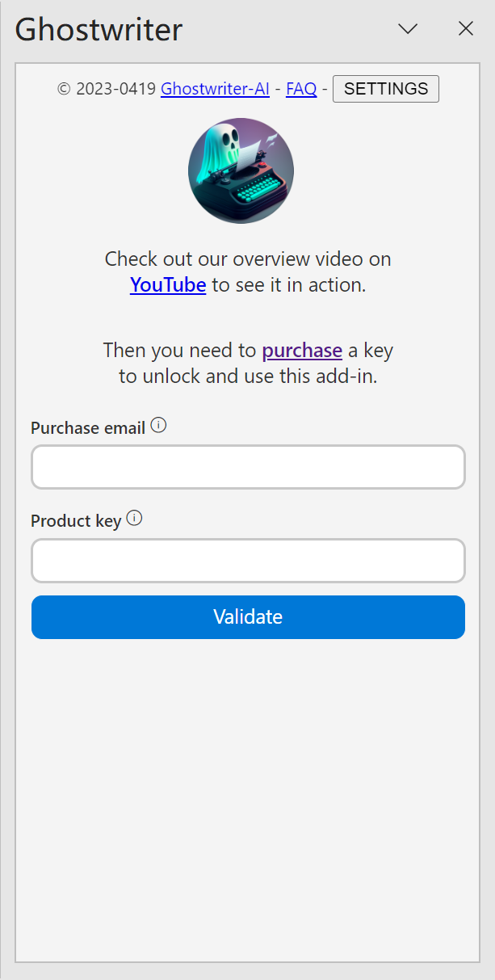Viewport: 495px width, 980px height.
Task: Focus the Product key text field
Action: tap(248, 561)
